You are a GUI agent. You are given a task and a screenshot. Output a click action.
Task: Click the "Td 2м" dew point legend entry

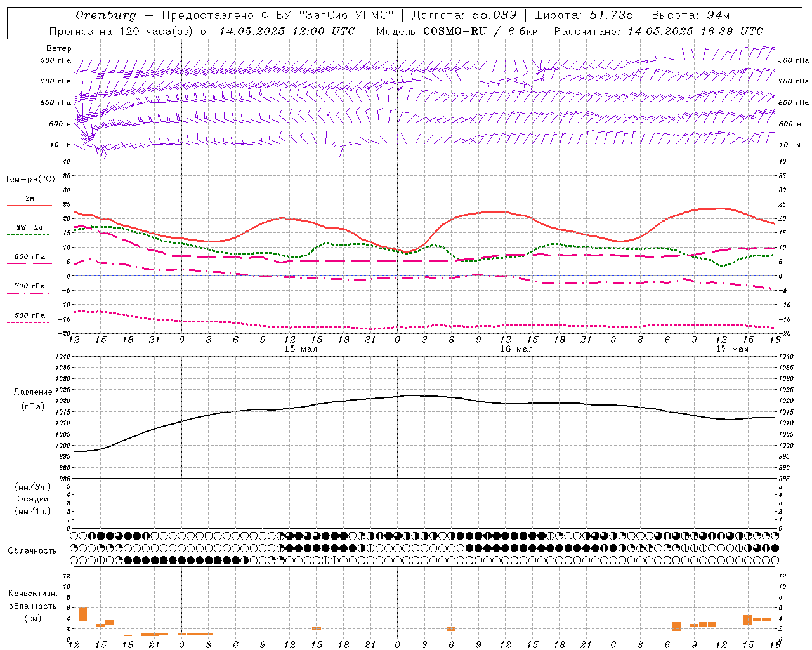(x=30, y=227)
